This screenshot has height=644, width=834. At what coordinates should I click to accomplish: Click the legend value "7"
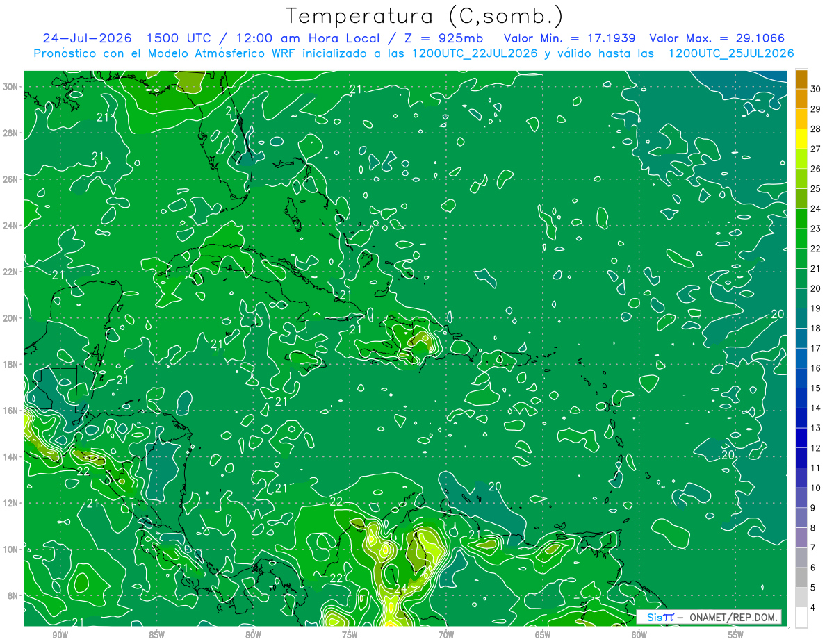(x=813, y=548)
